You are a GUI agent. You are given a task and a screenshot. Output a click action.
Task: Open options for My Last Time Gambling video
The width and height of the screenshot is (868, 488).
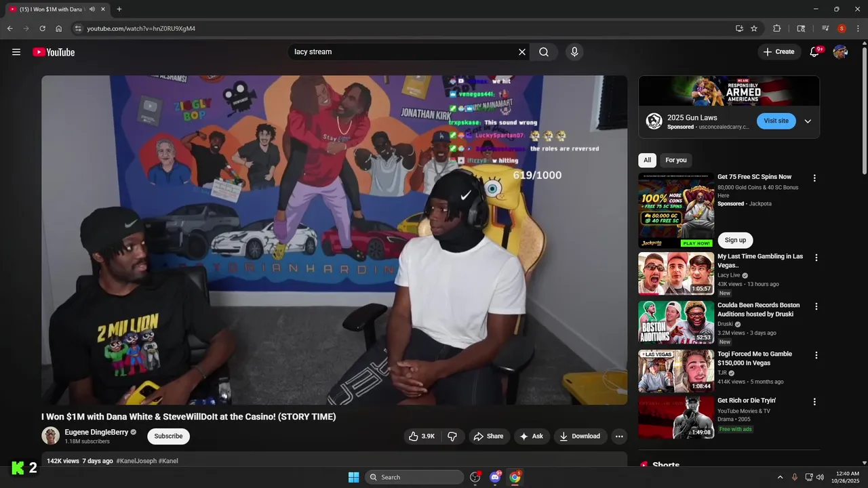click(x=816, y=258)
